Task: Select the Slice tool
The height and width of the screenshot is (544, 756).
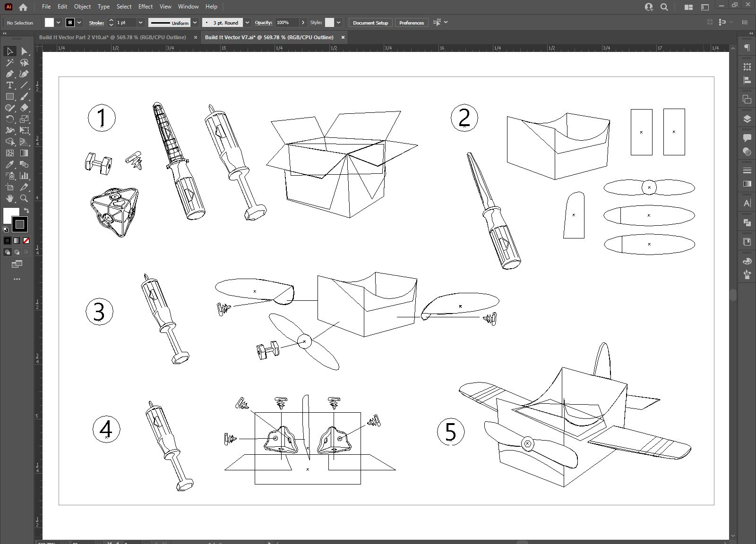Action: click(25, 187)
